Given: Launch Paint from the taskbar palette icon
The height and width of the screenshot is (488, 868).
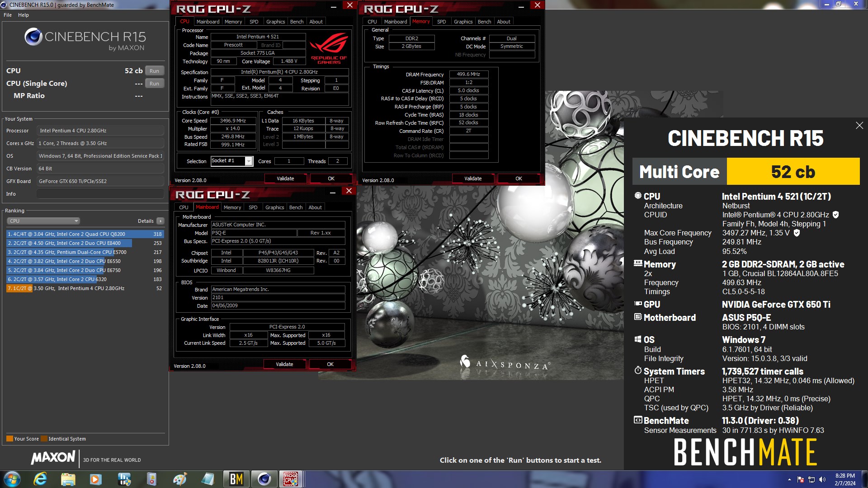Looking at the screenshot, I should (179, 479).
